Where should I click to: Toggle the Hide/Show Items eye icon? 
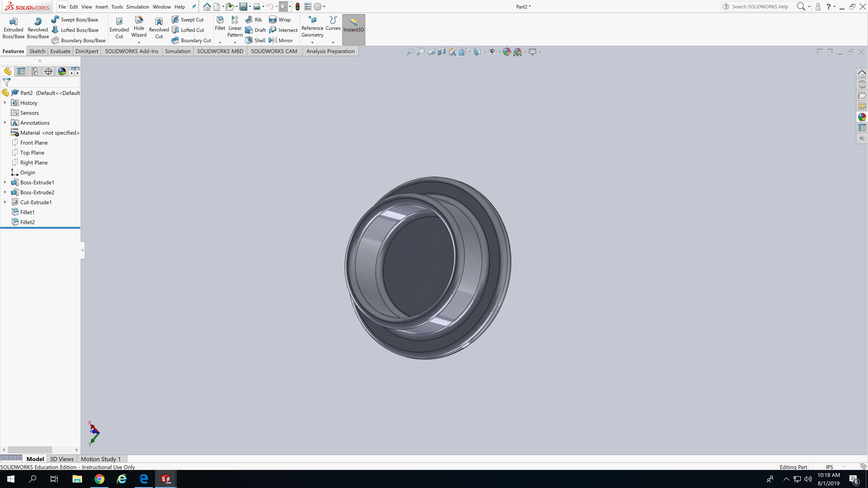492,52
